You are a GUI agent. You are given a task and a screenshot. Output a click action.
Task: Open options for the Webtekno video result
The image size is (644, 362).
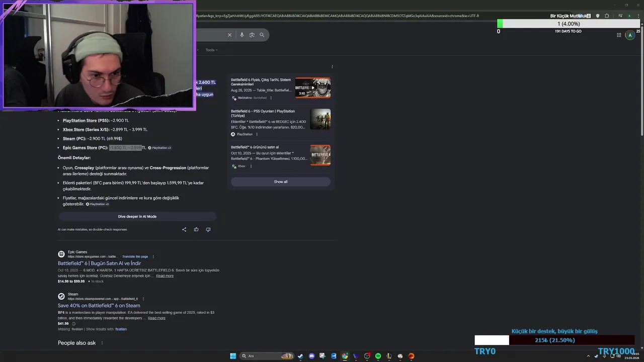coord(271,98)
